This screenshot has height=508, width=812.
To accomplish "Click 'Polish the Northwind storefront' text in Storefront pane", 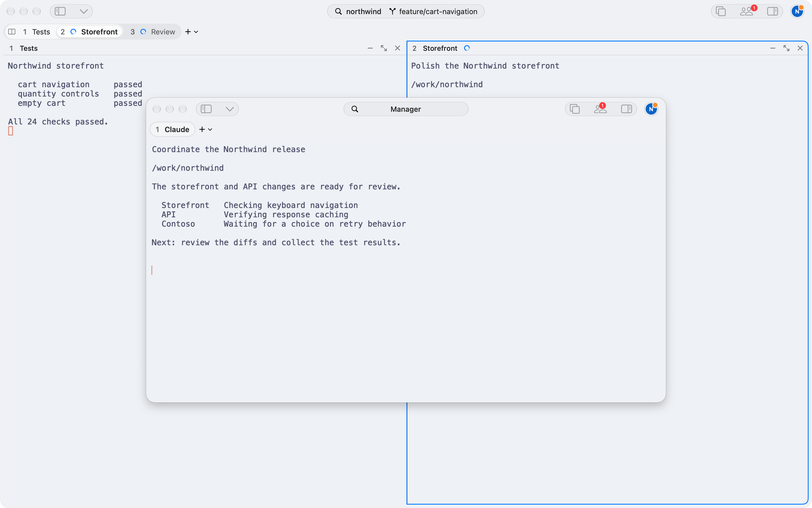I will pos(485,66).
